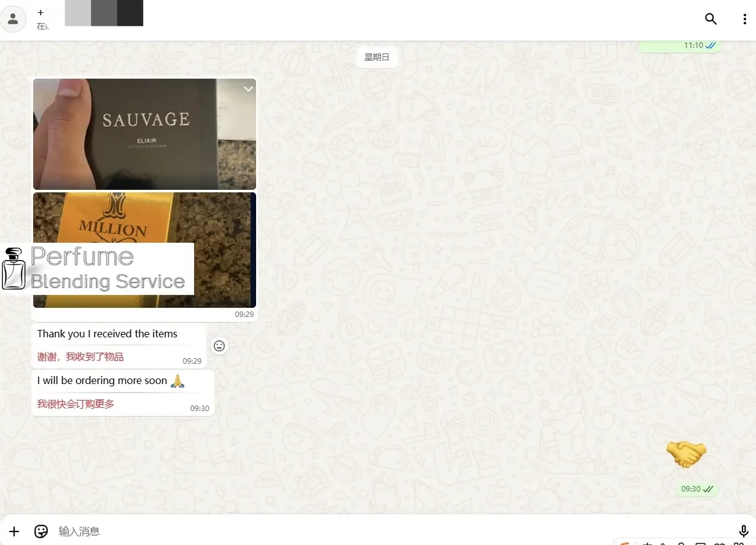Click the '星期日' date label
Image resolution: width=756 pixels, height=545 pixels.
pos(377,57)
